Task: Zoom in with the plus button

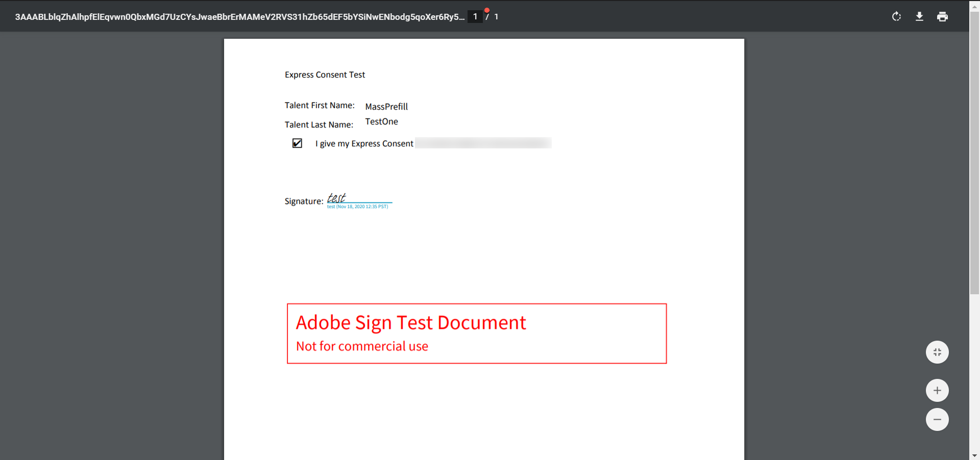Action: click(937, 391)
